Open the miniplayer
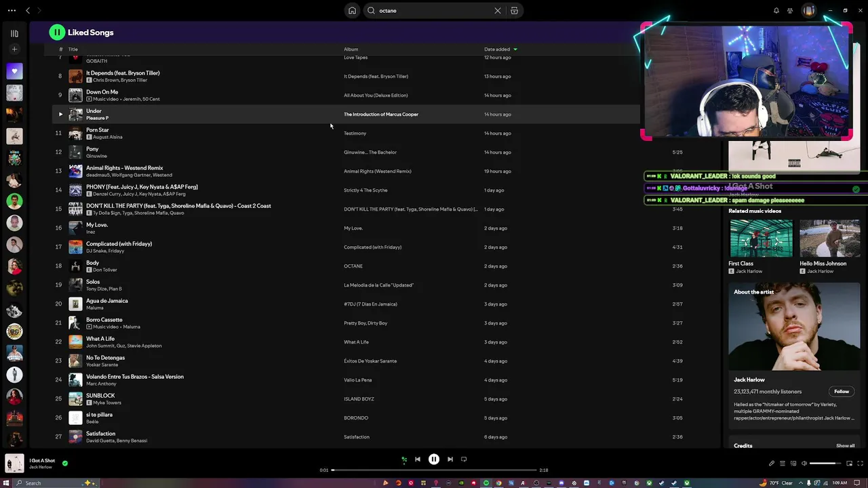The image size is (868, 488). tap(849, 464)
